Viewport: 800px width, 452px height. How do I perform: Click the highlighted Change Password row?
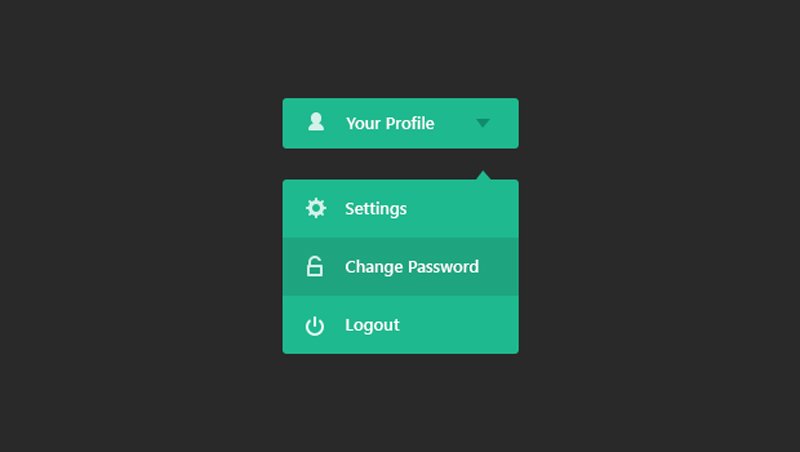coord(401,267)
